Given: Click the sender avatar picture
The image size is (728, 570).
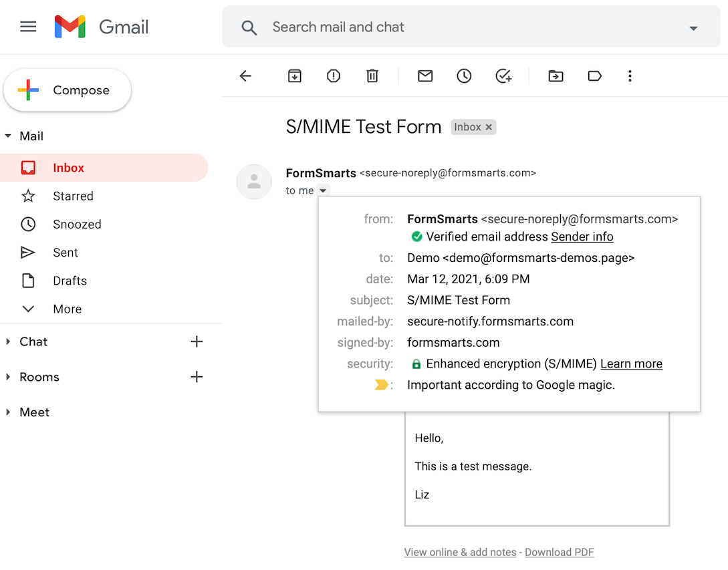Looking at the screenshot, I should tap(254, 182).
